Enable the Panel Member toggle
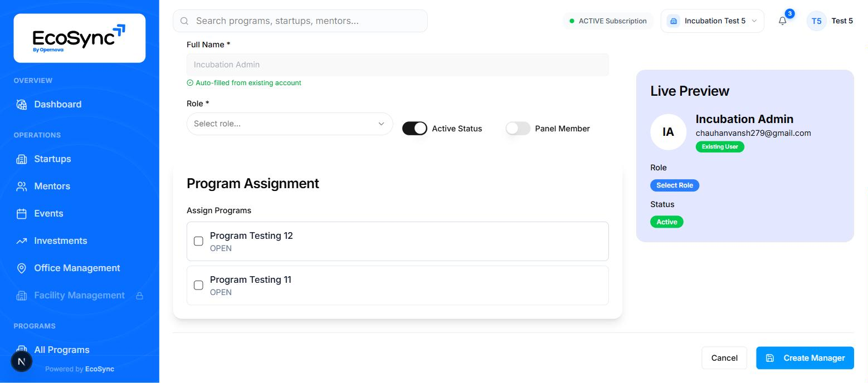This screenshot has width=868, height=383. coord(518,129)
